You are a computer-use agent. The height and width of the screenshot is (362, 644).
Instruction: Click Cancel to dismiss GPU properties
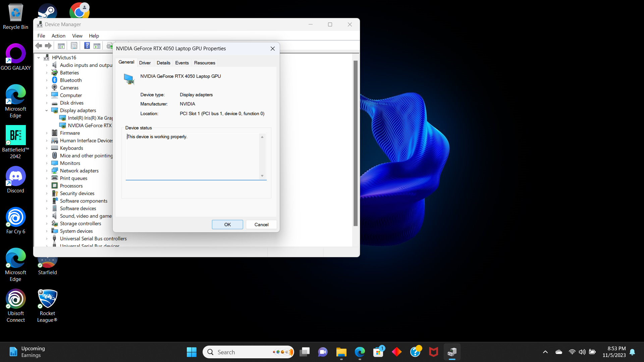261,224
